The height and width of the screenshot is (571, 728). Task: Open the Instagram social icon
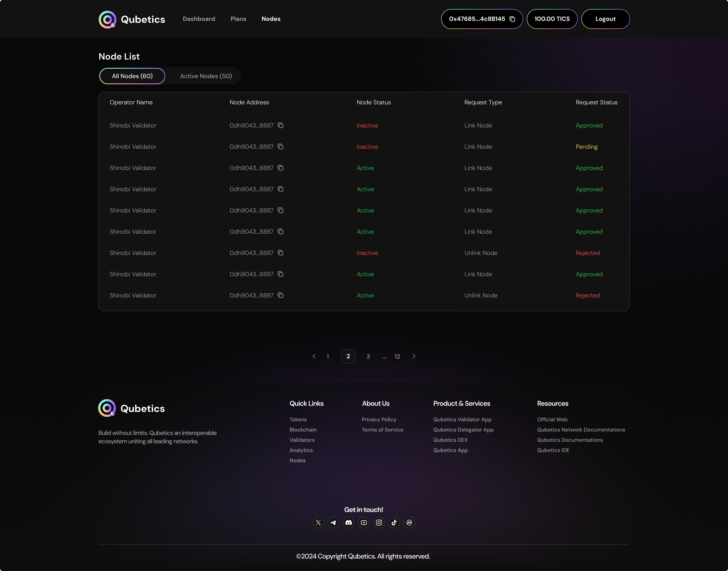[379, 522]
